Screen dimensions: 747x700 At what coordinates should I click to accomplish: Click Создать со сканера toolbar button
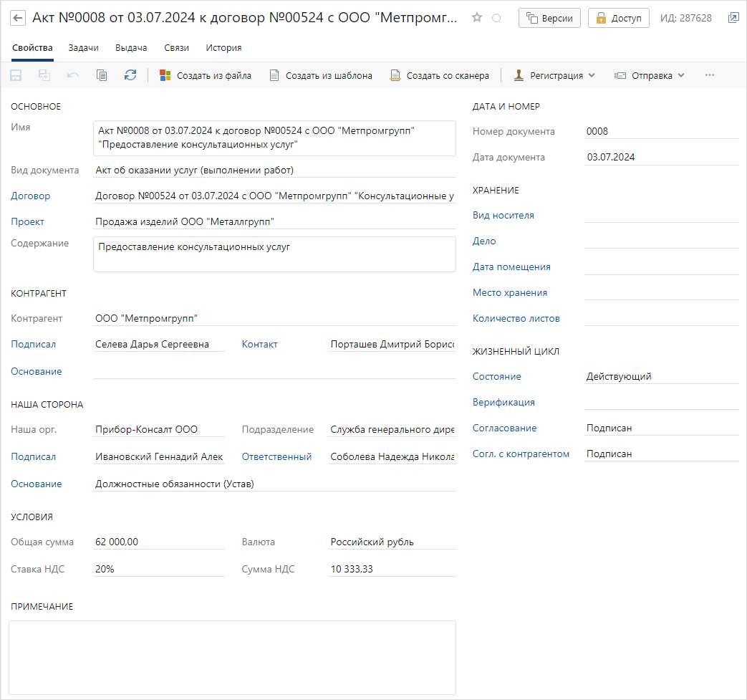click(440, 75)
